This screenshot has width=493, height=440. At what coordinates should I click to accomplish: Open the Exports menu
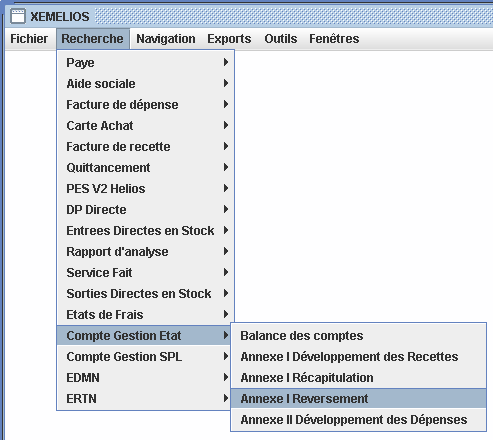click(x=229, y=39)
